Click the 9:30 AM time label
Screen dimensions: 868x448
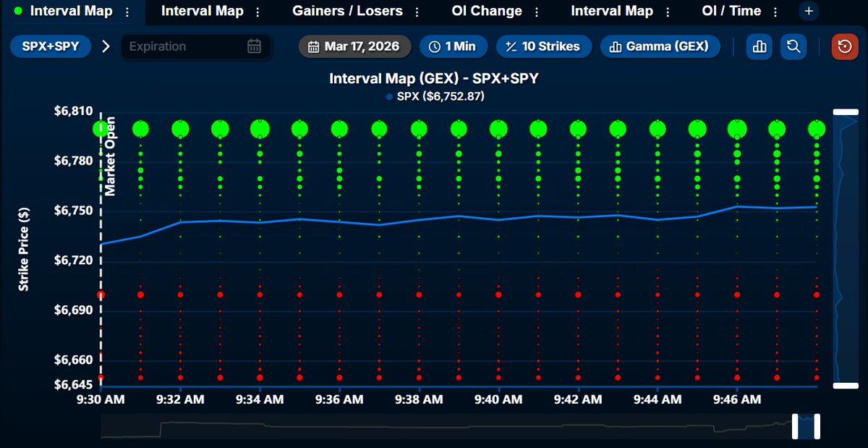101,400
